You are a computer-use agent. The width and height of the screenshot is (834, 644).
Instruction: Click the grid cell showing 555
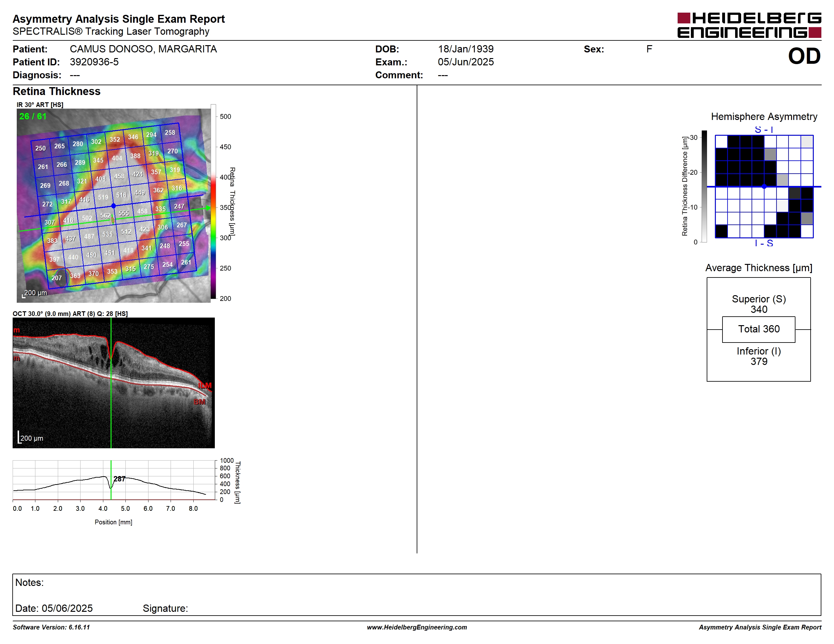click(x=124, y=213)
